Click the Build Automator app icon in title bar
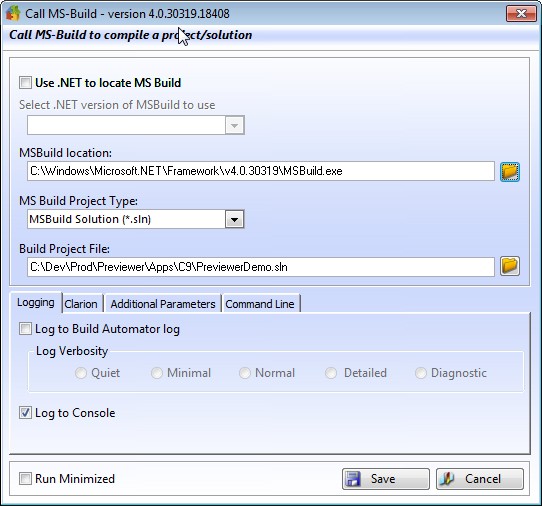Viewport: 542px width, 506px height. [x=13, y=13]
